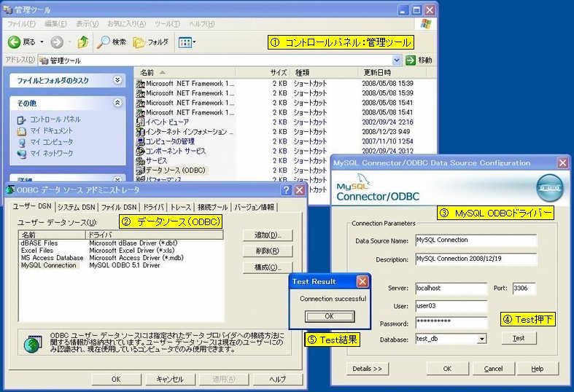Click the 構成(C)... button
This screenshot has width=574, height=392.
click(268, 267)
